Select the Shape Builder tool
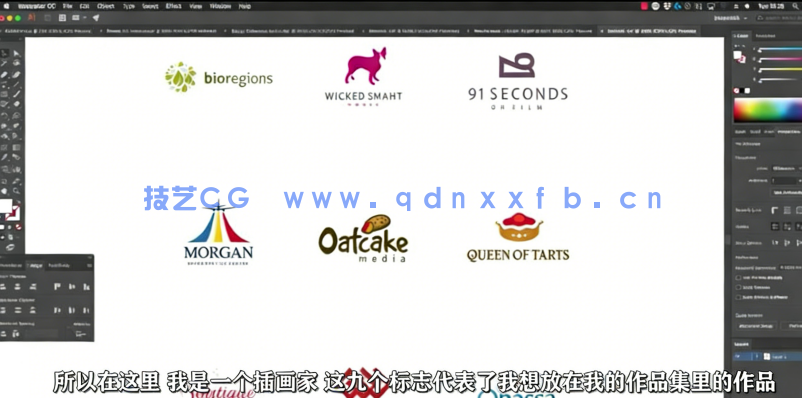Viewport: 802px width, 398px height. coord(4,136)
